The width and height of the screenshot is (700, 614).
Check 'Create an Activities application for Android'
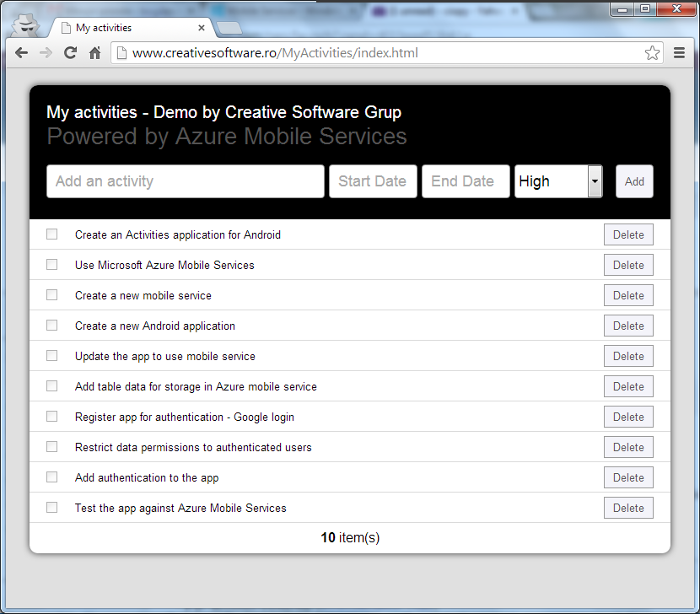52,234
